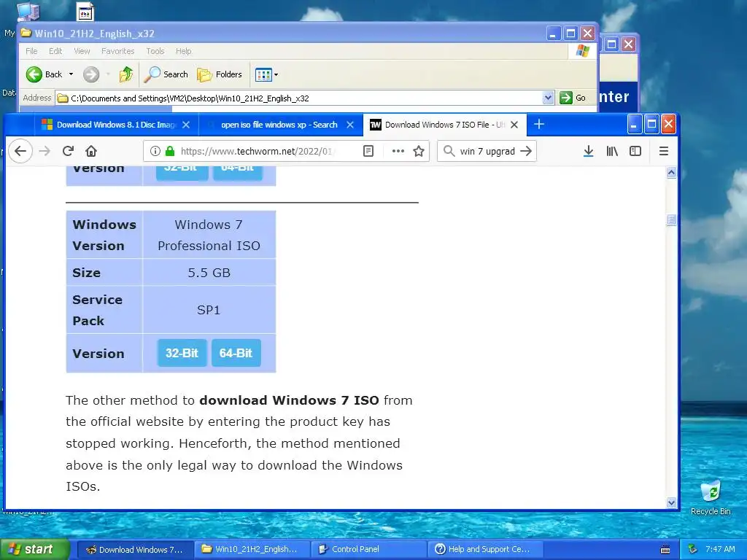Open Firefox hamburger menu
747x560 pixels.
[x=664, y=151]
